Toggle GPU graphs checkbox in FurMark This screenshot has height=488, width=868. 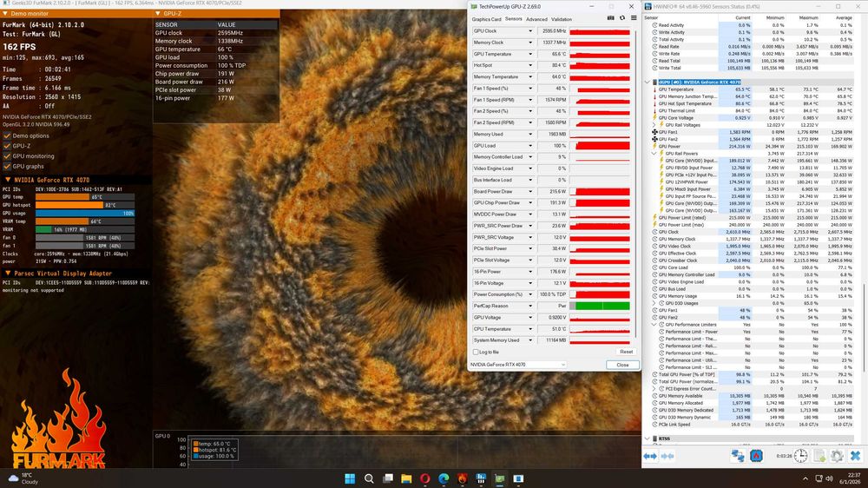7,166
